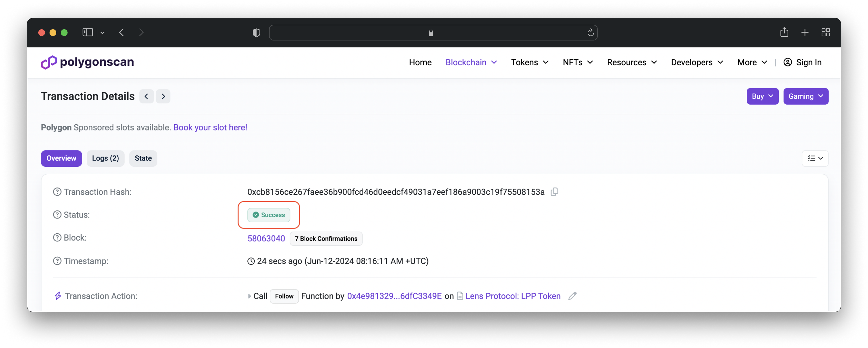The image size is (868, 348).
Task: Click the pencil edit icon after LPP Token
Action: click(572, 296)
